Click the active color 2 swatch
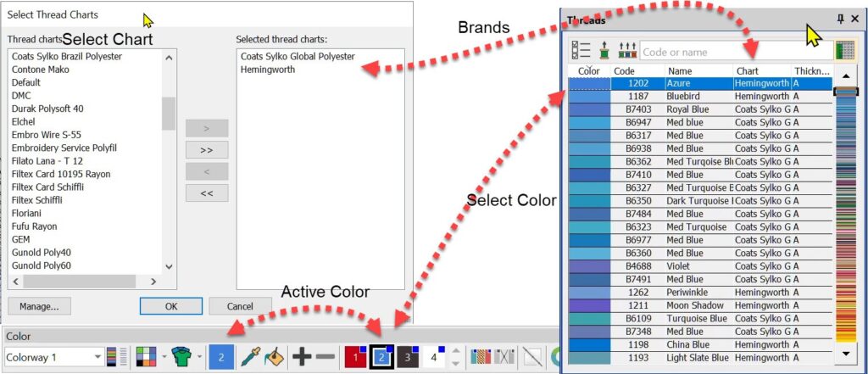The height and width of the screenshot is (374, 868). point(221,357)
